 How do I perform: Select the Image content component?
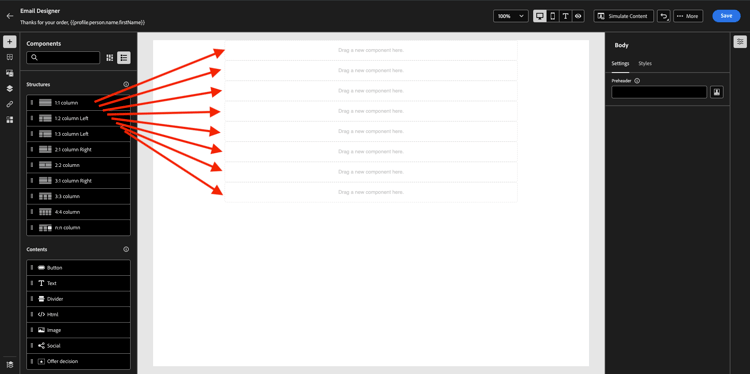[78, 330]
